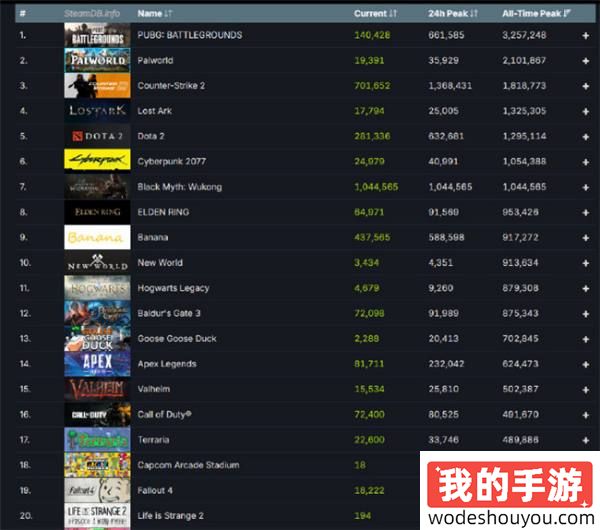Click the Apex Legends thumbnail
This screenshot has width=600, height=530.
pos(97,364)
